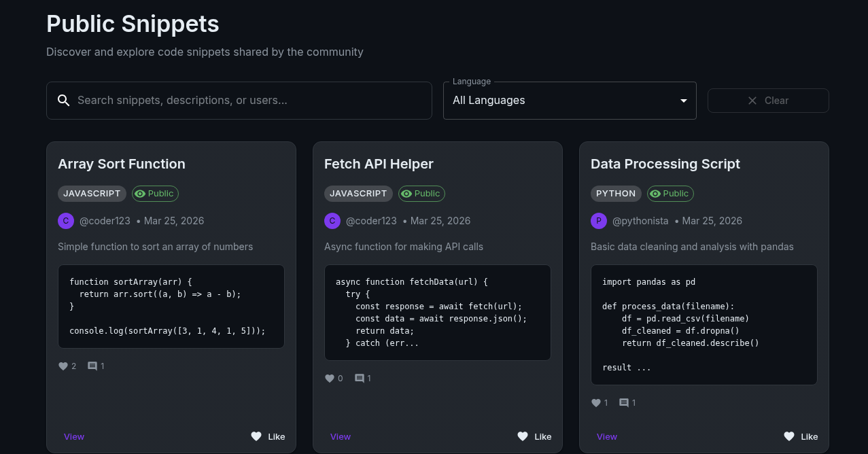Click comment icon on Data Processing Script card
Image resolution: width=868 pixels, height=454 pixels.
(x=624, y=403)
